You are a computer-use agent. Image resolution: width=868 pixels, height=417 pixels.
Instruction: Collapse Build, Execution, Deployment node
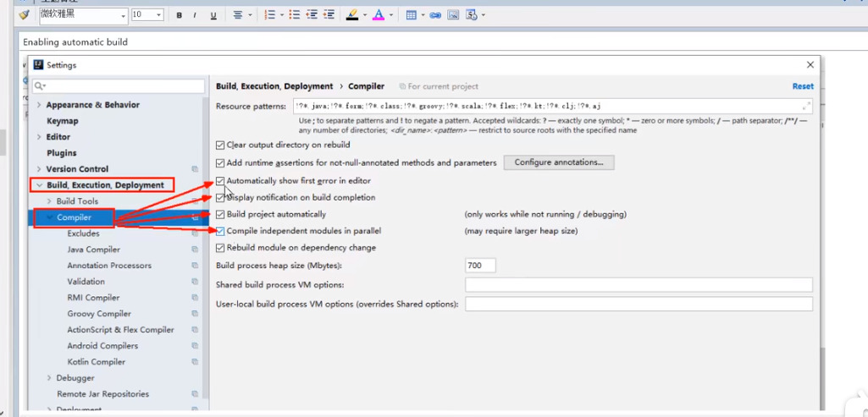(x=39, y=185)
